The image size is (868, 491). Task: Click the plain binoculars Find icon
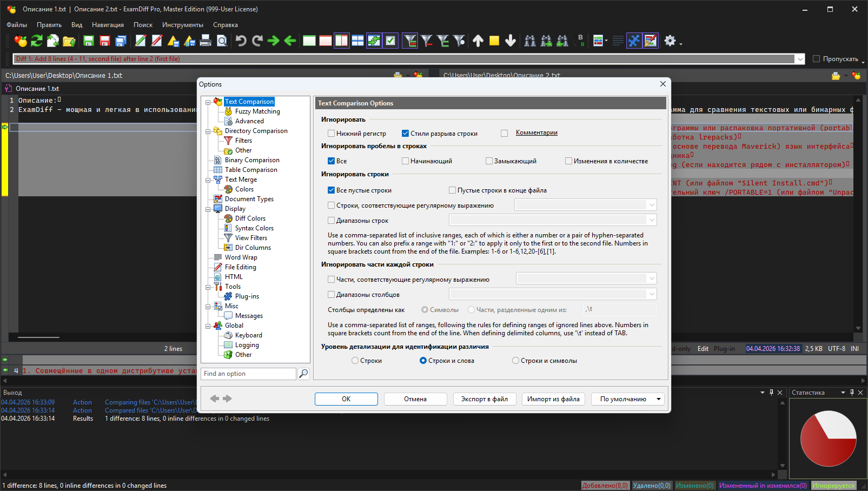pyautogui.click(x=530, y=41)
